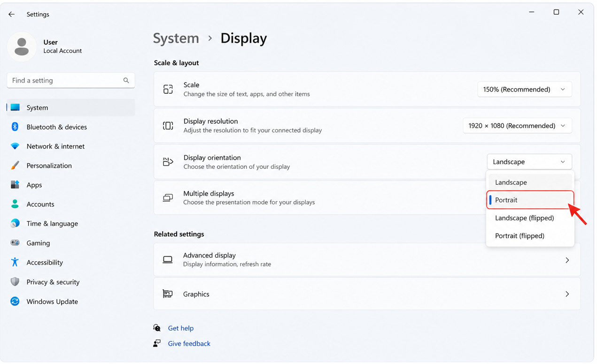Minimize the Settings window
597x364 pixels.
(531, 12)
